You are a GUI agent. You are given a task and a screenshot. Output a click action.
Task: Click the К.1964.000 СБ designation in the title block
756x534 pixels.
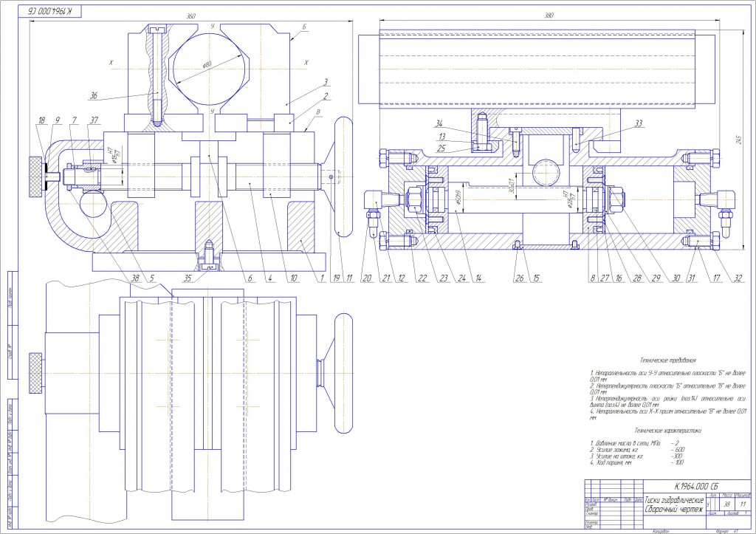[x=695, y=486]
